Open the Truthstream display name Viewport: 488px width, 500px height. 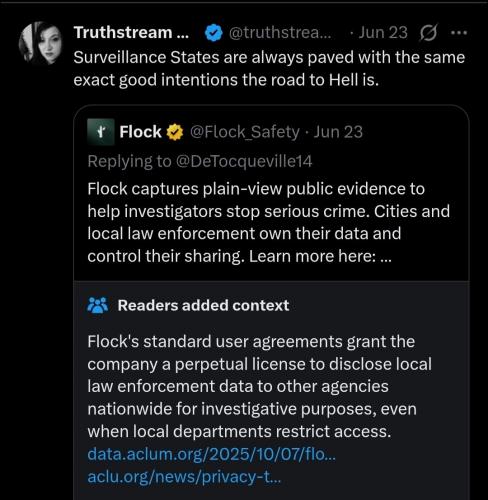[131, 33]
